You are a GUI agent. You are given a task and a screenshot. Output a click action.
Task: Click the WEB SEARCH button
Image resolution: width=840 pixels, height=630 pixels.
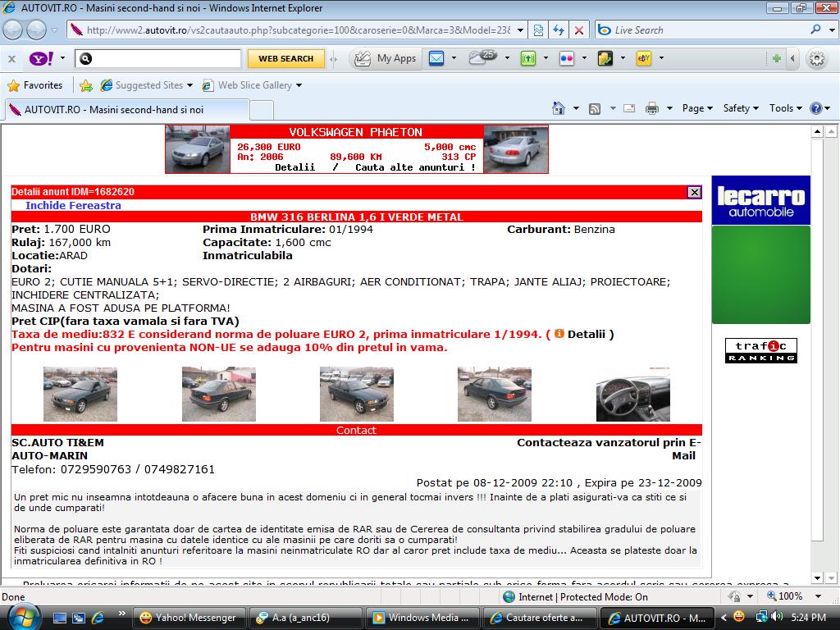(x=285, y=58)
